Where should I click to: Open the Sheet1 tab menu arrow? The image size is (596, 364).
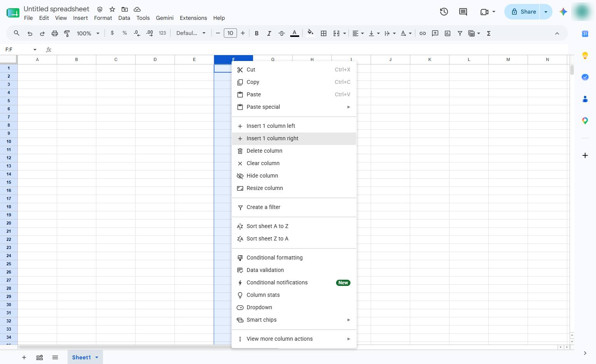97,357
